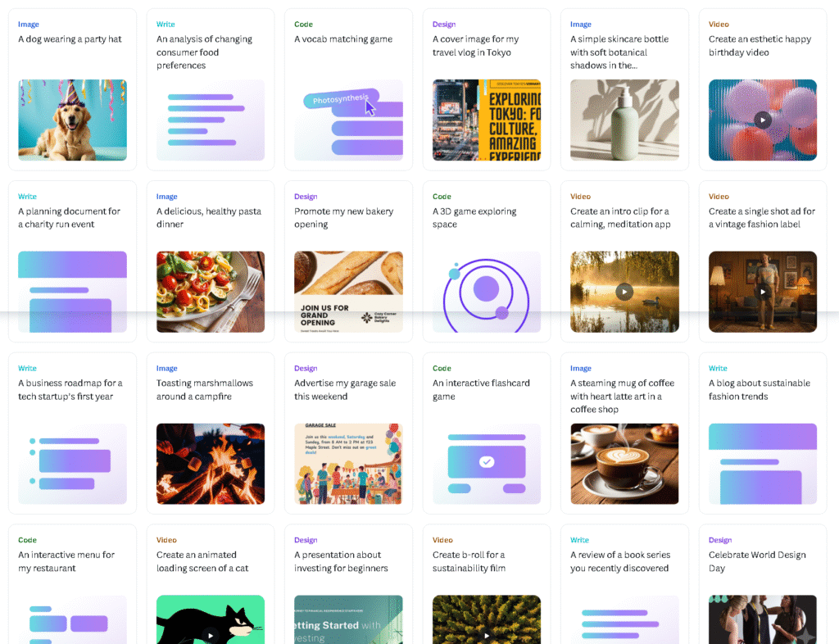Click the sustainable fashion blog icon
The height and width of the screenshot is (644, 839).
[762, 463]
